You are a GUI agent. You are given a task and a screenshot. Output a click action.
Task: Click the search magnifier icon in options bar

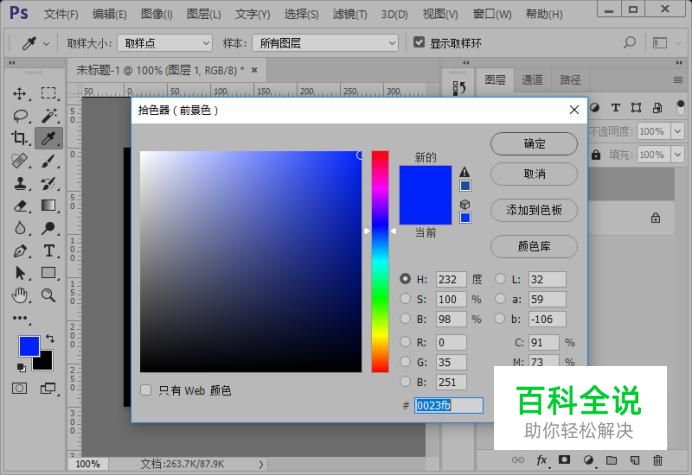tap(630, 43)
